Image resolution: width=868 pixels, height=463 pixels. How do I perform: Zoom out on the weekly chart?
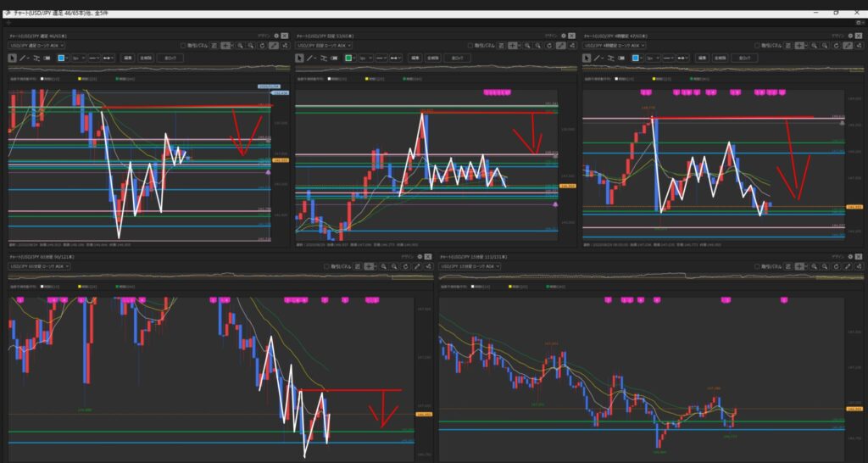(x=251, y=46)
